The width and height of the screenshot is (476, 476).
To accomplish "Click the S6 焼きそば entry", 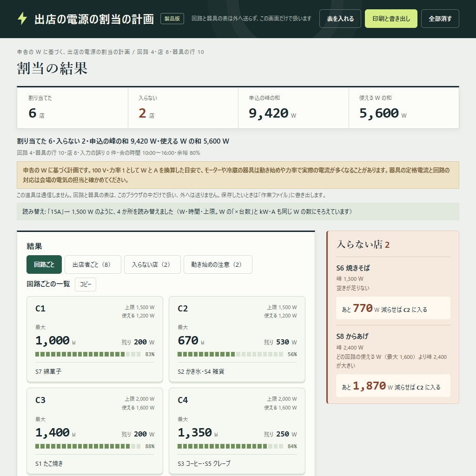I will [353, 268].
